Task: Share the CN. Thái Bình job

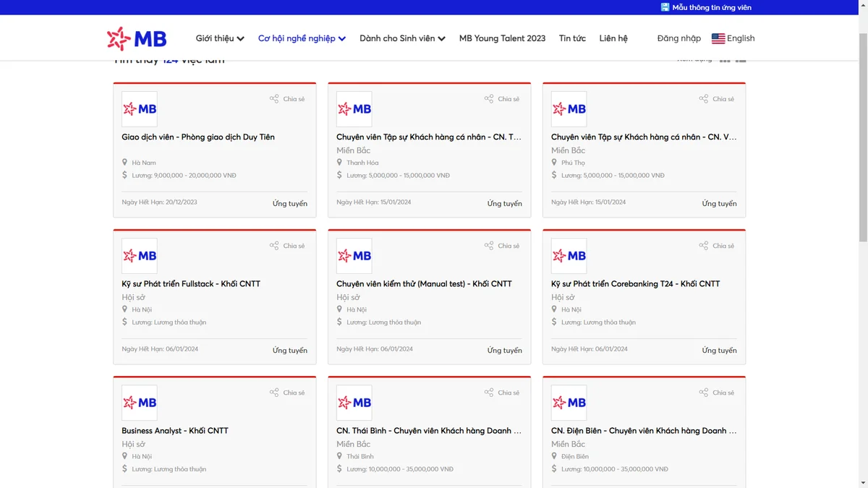Action: point(502,393)
